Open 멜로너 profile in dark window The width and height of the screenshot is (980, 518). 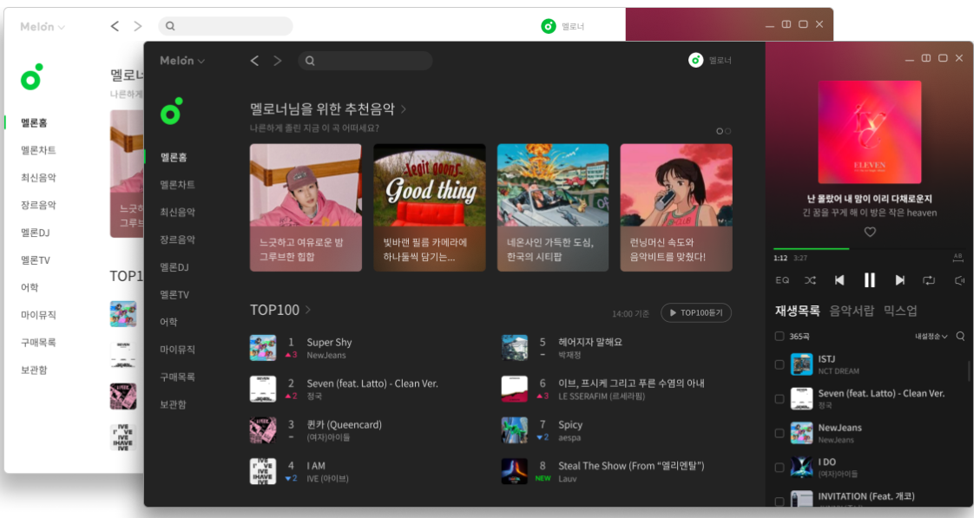(710, 60)
